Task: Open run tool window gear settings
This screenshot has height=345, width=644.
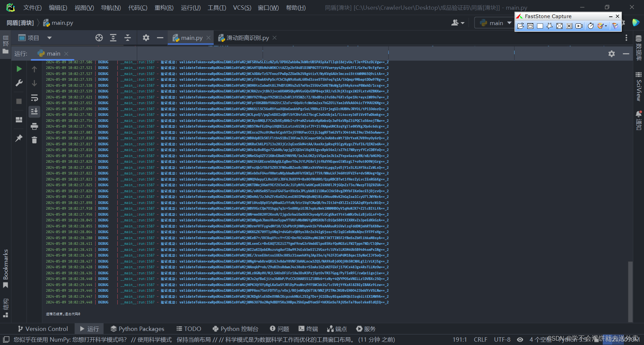Action: (x=612, y=54)
